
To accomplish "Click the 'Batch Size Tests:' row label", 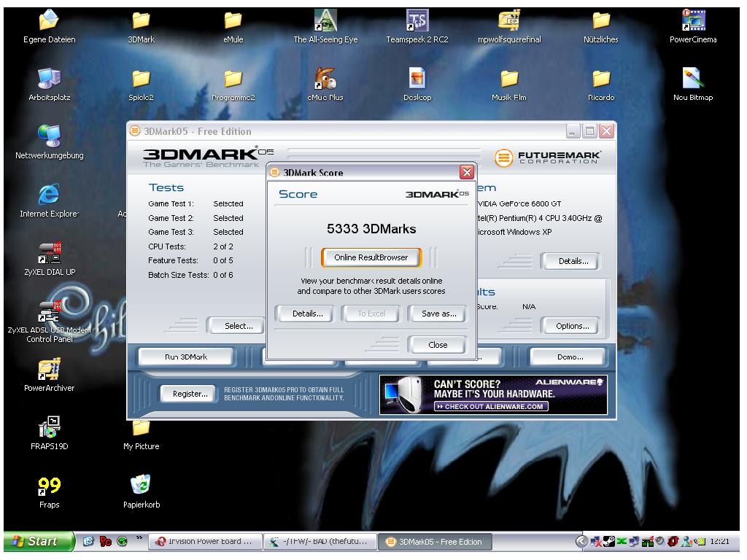I will [x=178, y=275].
